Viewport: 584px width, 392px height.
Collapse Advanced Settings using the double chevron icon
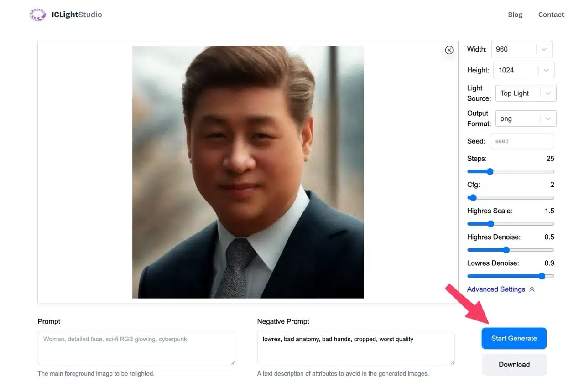[532, 289]
